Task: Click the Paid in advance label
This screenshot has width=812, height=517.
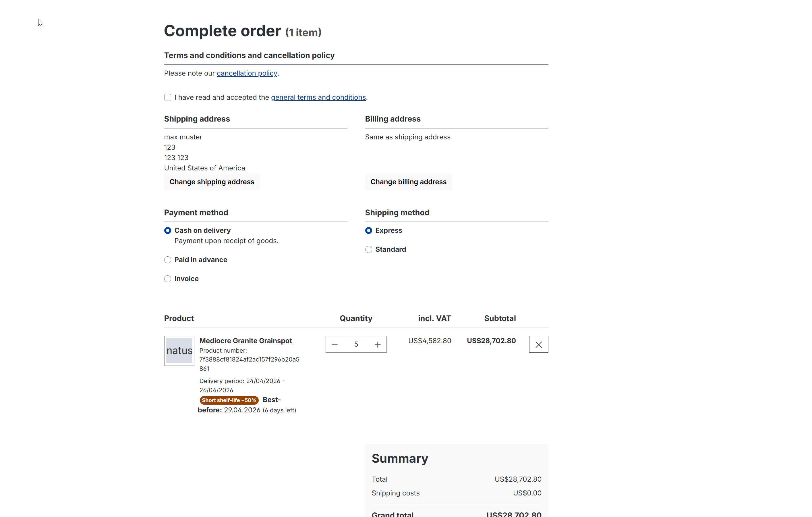Action: [x=201, y=260]
